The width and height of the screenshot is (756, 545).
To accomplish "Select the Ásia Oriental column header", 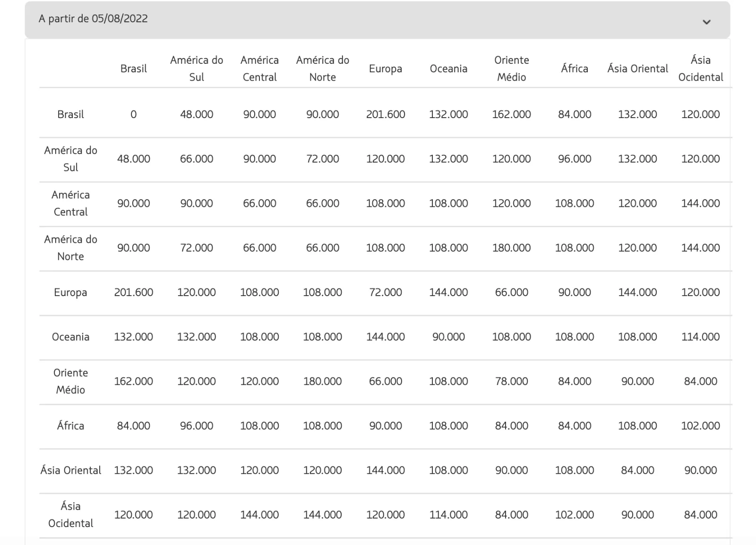I will click(637, 68).
